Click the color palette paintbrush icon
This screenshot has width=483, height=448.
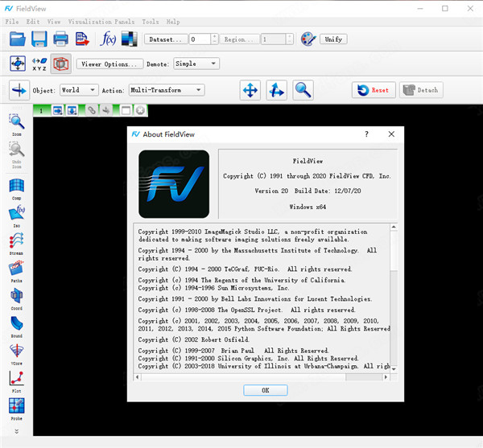(x=308, y=39)
